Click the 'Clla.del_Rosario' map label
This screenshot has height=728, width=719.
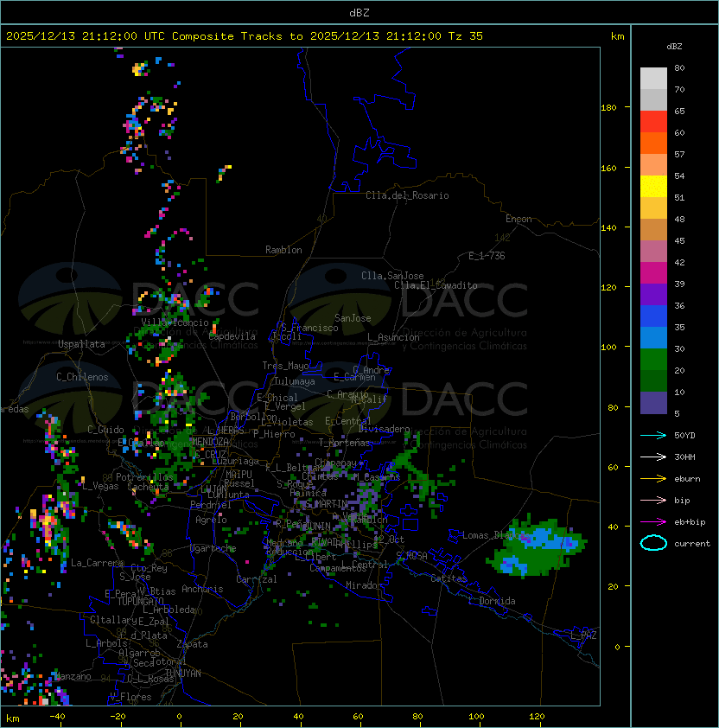[407, 195]
